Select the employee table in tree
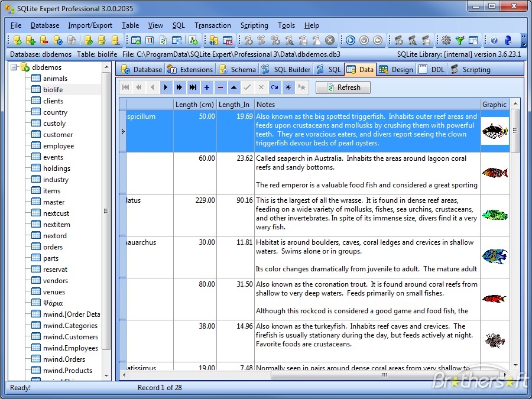The height and width of the screenshot is (399, 532). pyautogui.click(x=59, y=146)
